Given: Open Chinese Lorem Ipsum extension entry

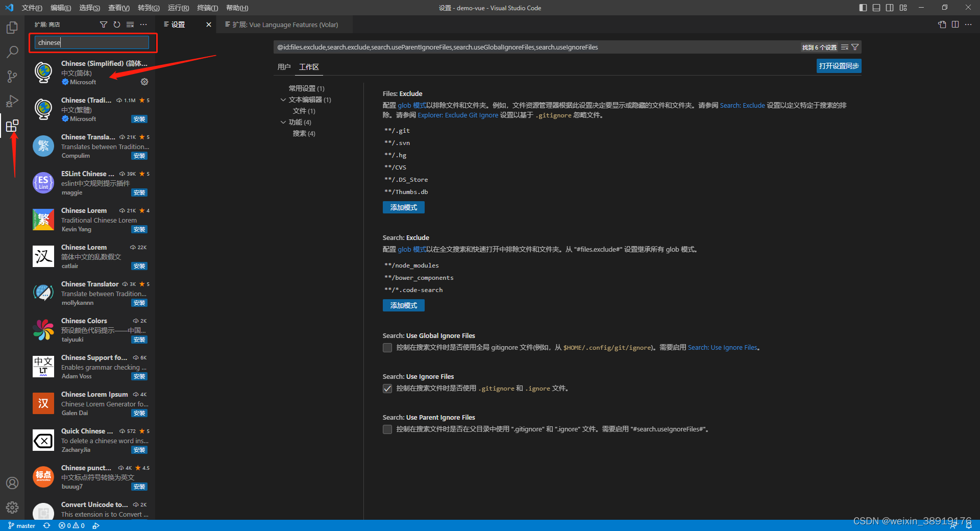Looking at the screenshot, I should click(90, 403).
